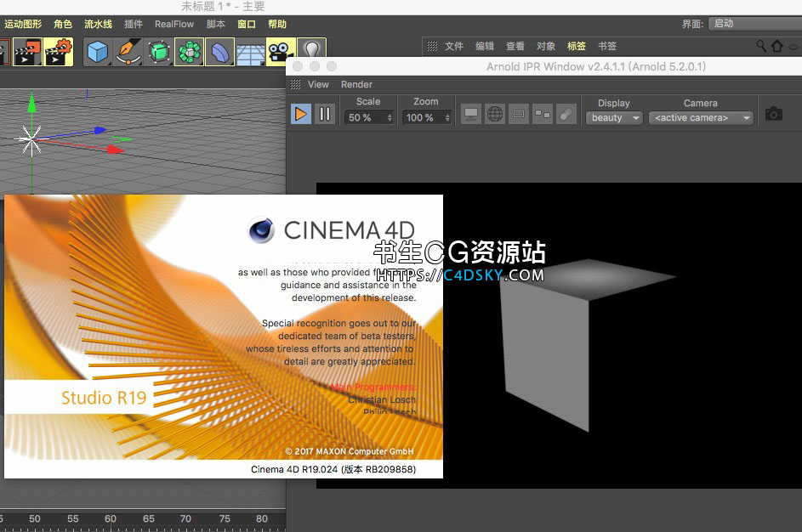Click Render to Picture Viewer clapperboard
Screen dimensions: 802x532
[x=27, y=52]
